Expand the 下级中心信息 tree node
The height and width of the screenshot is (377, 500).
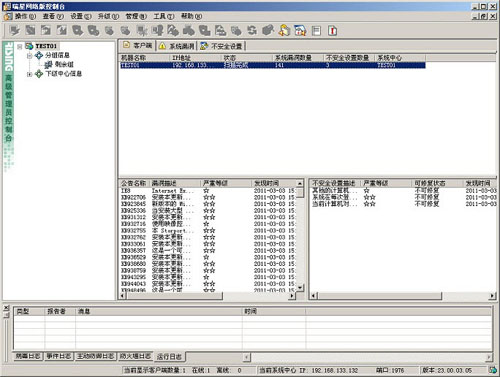[x=29, y=74]
